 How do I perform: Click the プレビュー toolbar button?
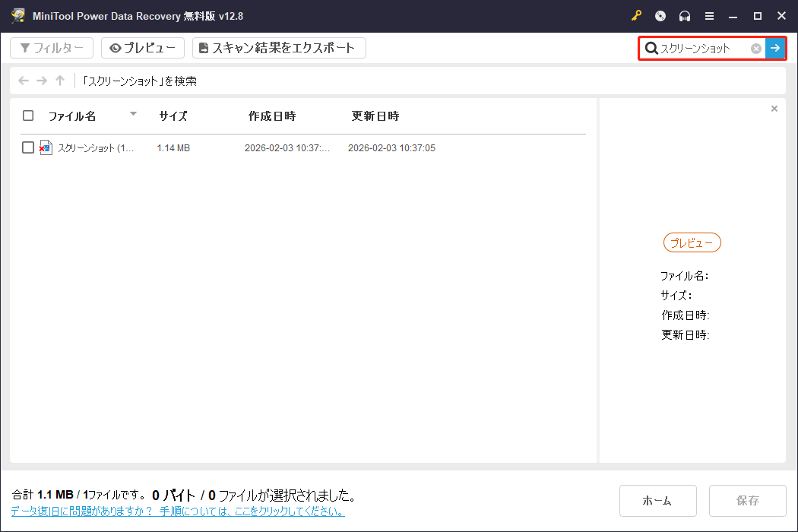(x=143, y=48)
